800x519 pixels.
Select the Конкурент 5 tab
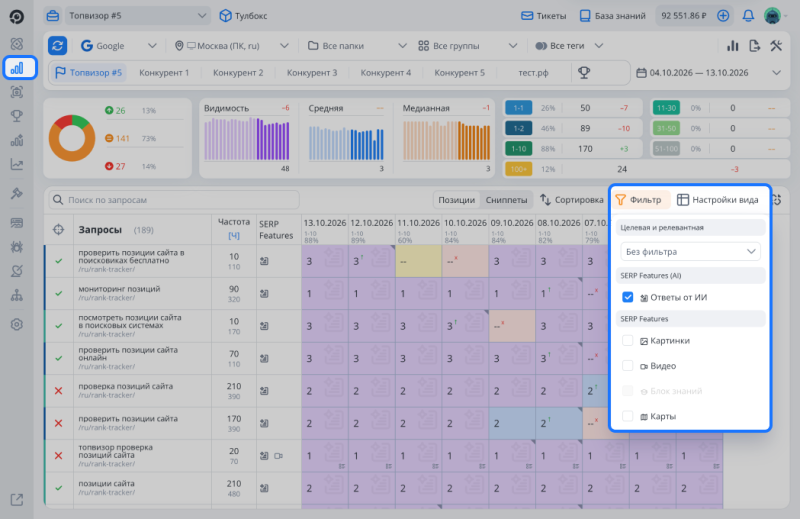(x=459, y=72)
